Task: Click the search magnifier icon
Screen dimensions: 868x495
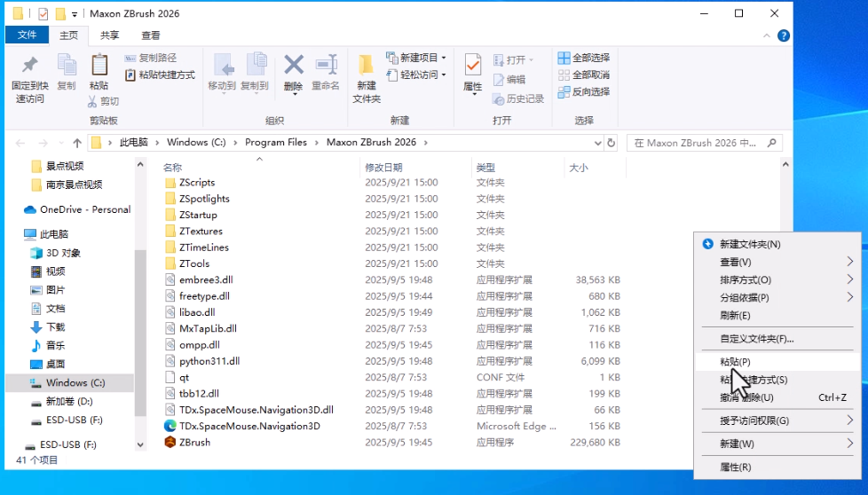Action: click(771, 143)
